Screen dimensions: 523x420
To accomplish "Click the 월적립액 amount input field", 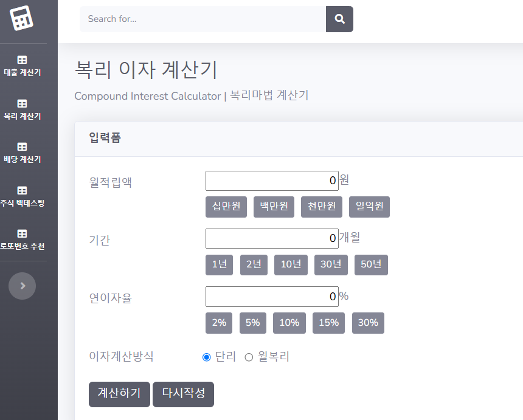I will coord(272,181).
